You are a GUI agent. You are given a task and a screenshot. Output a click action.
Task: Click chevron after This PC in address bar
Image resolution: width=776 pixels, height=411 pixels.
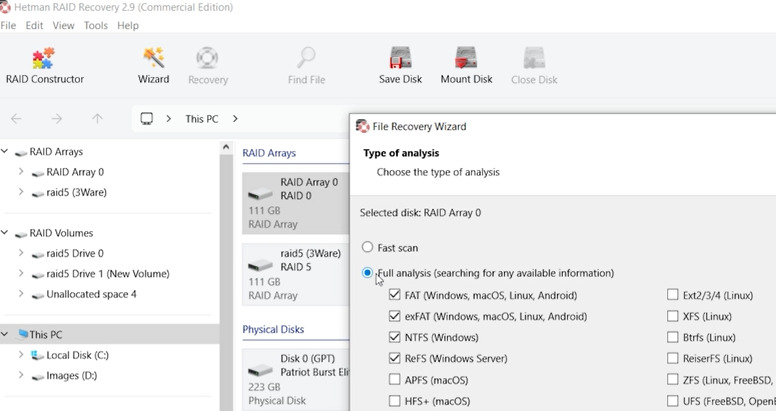[235, 119]
